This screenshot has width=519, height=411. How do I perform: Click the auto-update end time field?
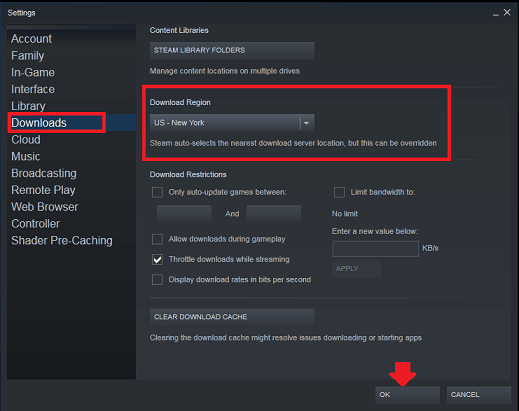[x=274, y=213]
